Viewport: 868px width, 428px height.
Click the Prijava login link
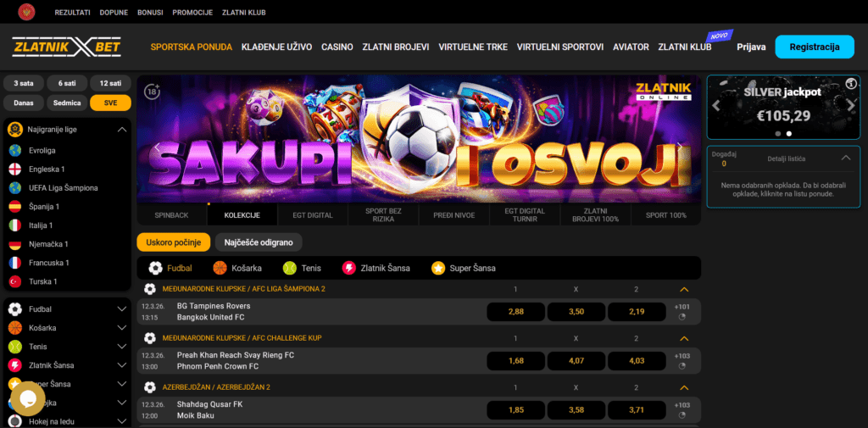(x=751, y=47)
